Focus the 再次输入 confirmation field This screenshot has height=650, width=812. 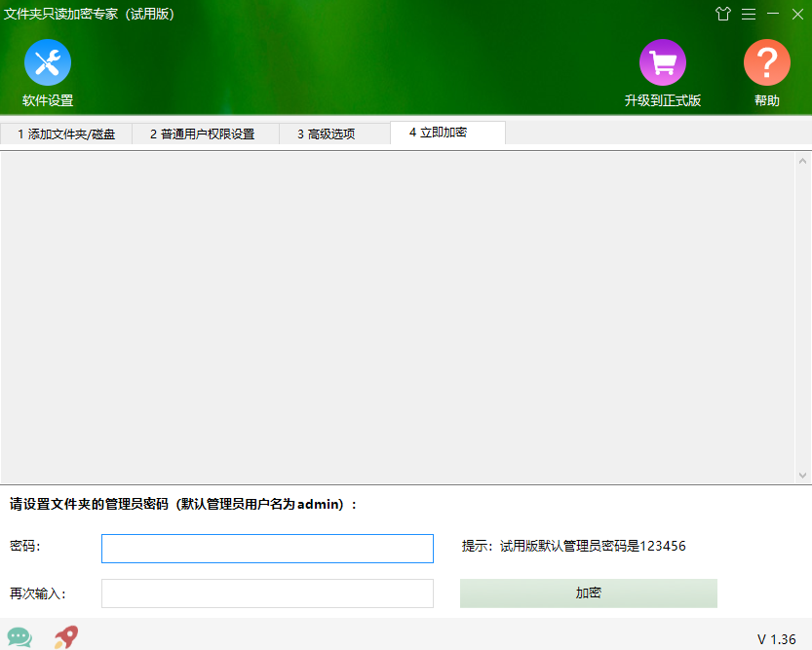click(x=266, y=593)
